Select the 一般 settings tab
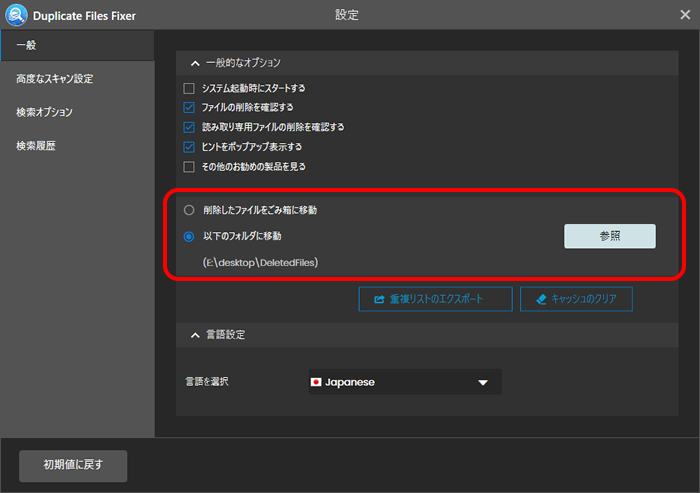Screen dimensions: 700x493 click(x=77, y=45)
